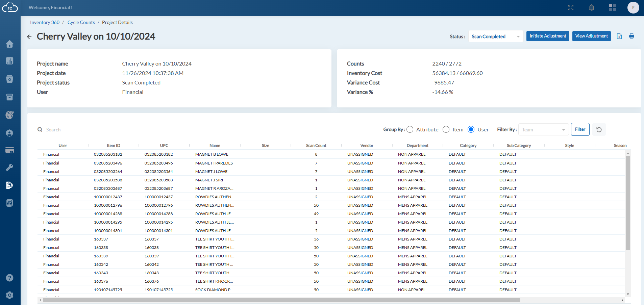
Task: Open the Scan Completed status dropdown
Action: (x=496, y=36)
